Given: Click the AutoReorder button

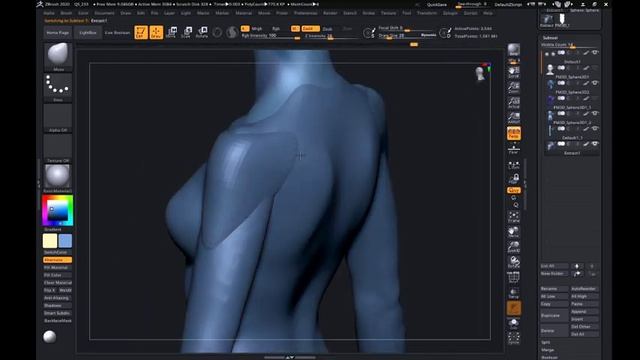Looking at the screenshot, I should click(584, 289).
